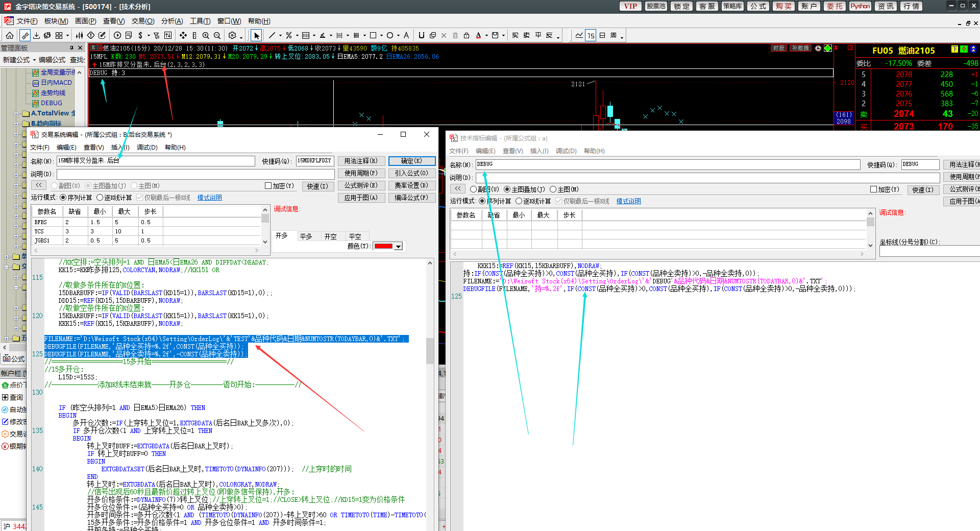Select the line drawing tool
Screen dimensions: 980x531
point(272,35)
